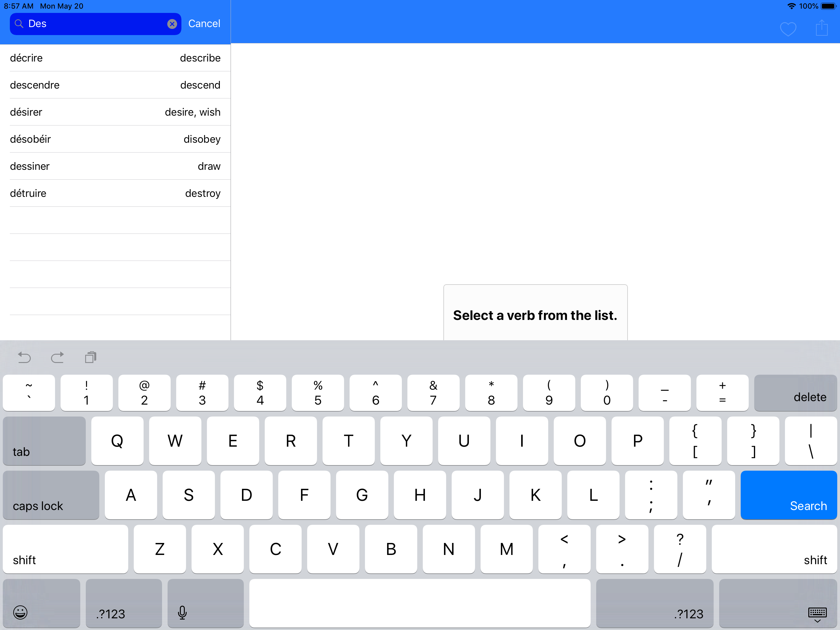Viewport: 840px width, 630px height.
Task: Tap the search field containing Des
Action: tap(95, 24)
